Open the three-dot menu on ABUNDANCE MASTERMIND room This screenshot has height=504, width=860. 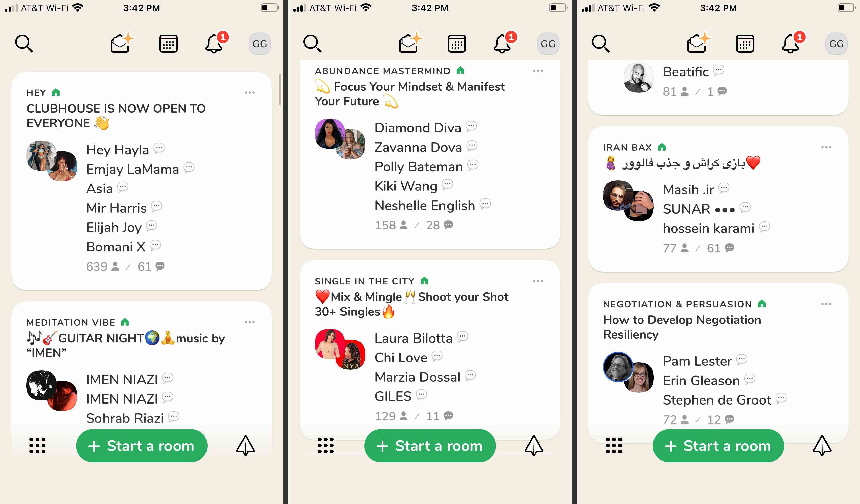tap(539, 71)
